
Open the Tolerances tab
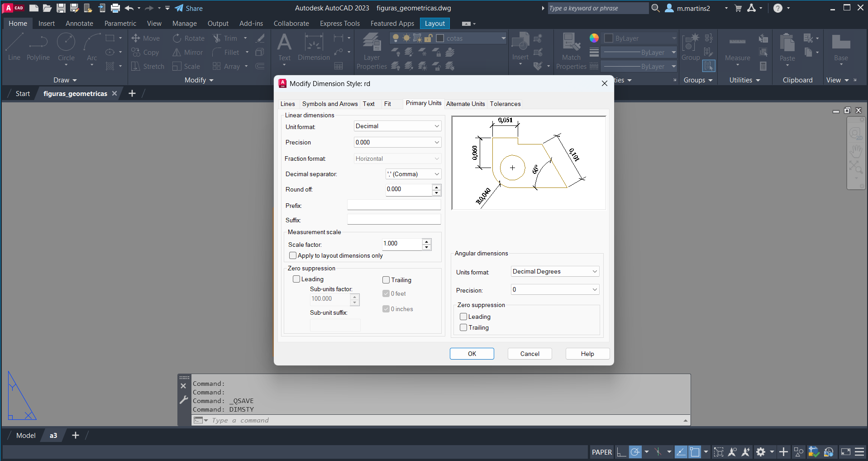point(505,104)
